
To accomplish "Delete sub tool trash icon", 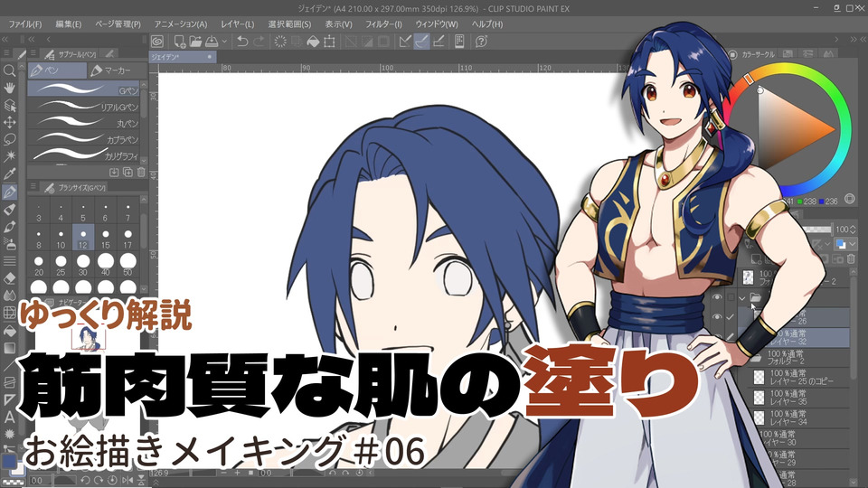I will 141,172.
